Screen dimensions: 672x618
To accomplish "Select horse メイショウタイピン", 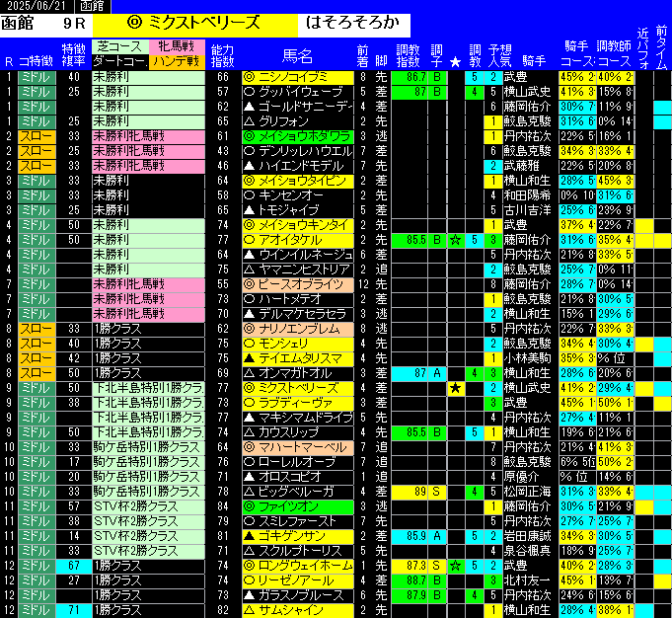I will point(298,181).
